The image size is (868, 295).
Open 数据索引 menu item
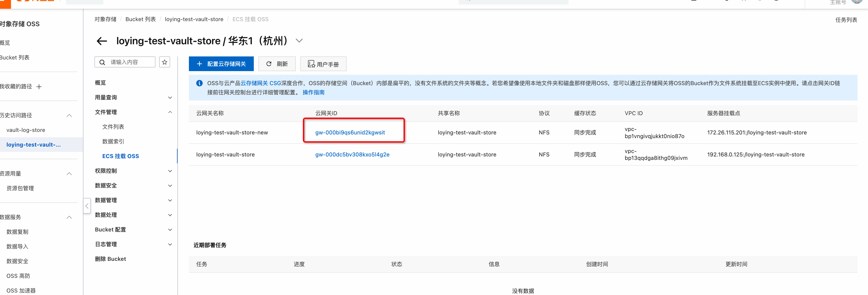(x=113, y=141)
